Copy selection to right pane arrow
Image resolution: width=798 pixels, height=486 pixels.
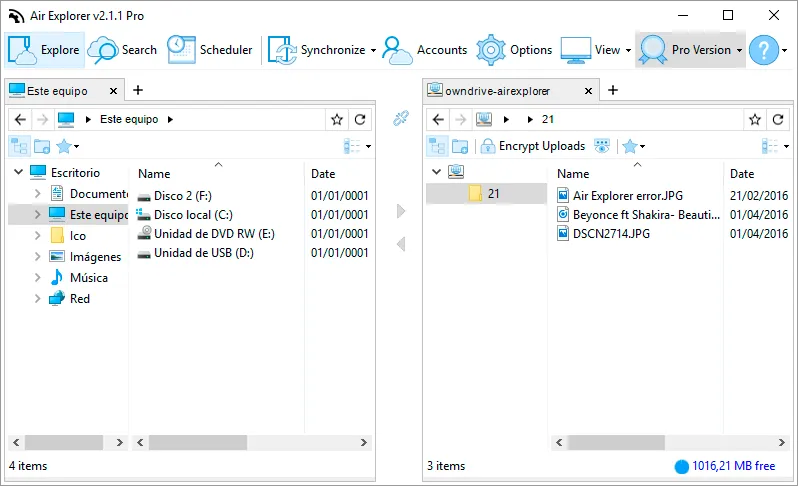401,211
